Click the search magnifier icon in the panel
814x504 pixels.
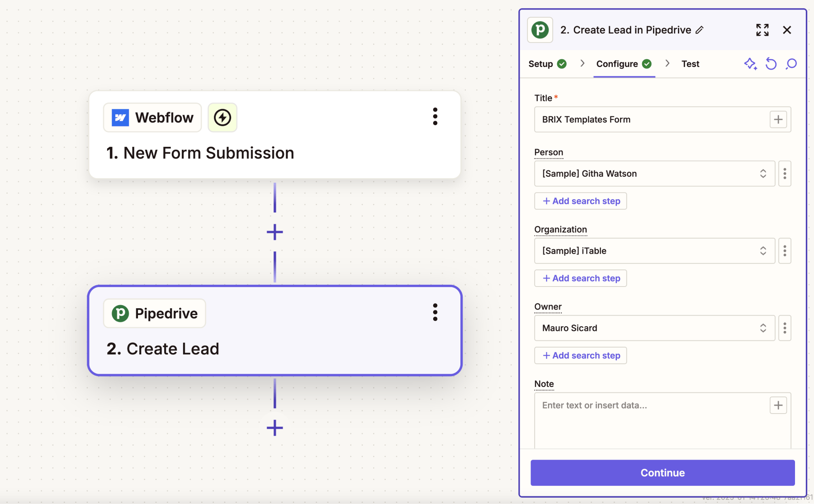[791, 64]
